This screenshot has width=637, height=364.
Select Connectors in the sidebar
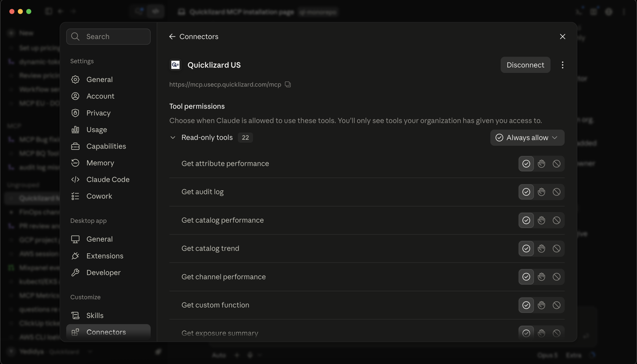[x=108, y=332]
